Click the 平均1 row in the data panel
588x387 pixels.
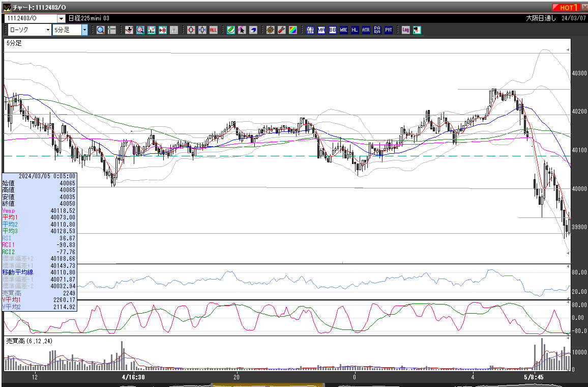[39, 217]
